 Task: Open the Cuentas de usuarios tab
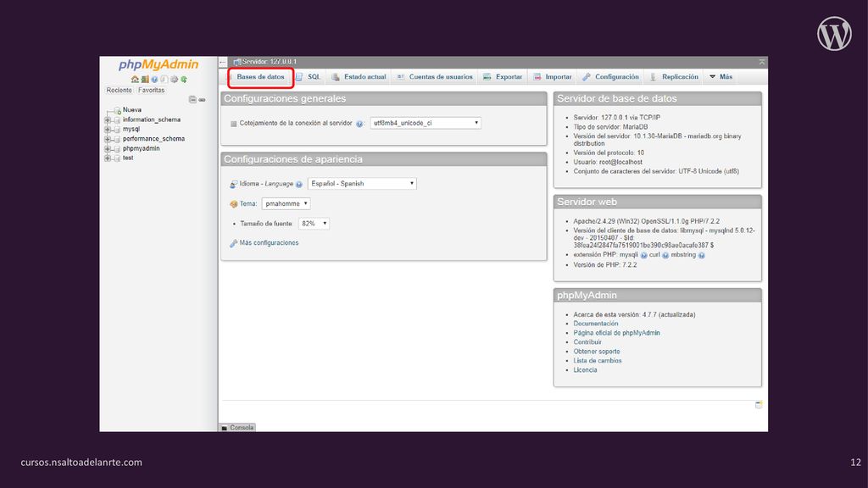click(x=435, y=77)
